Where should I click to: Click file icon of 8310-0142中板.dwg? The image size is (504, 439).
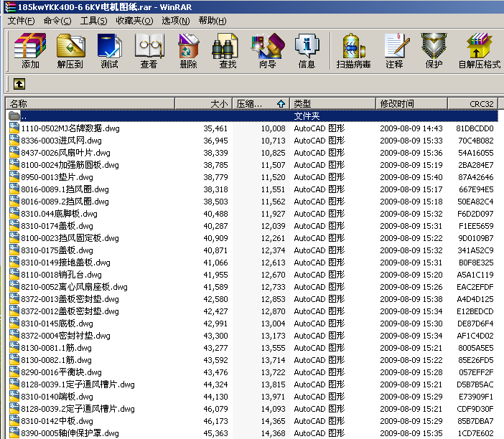click(14, 420)
